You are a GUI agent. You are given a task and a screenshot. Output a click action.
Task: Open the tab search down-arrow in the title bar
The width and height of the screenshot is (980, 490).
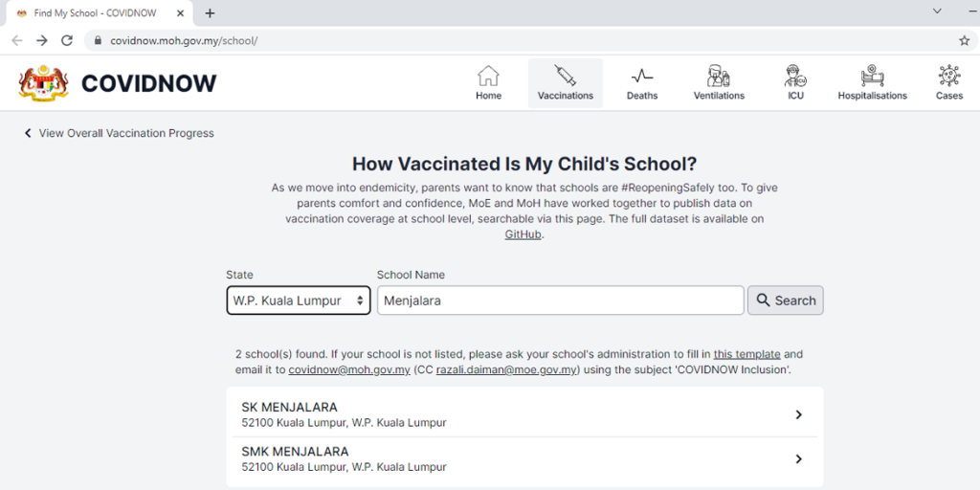pos(937,11)
